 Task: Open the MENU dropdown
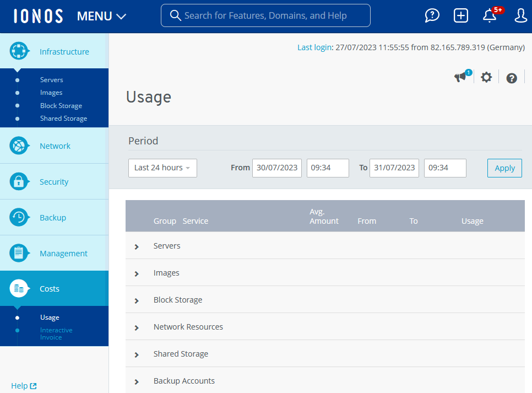click(x=102, y=16)
